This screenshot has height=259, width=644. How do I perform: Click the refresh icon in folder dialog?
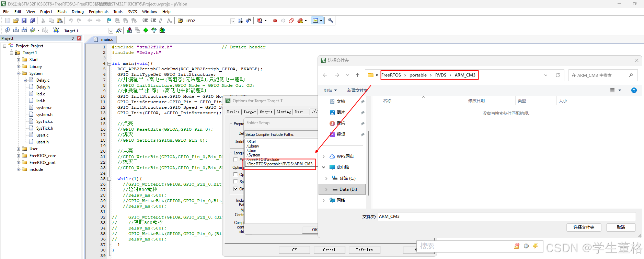coord(558,75)
